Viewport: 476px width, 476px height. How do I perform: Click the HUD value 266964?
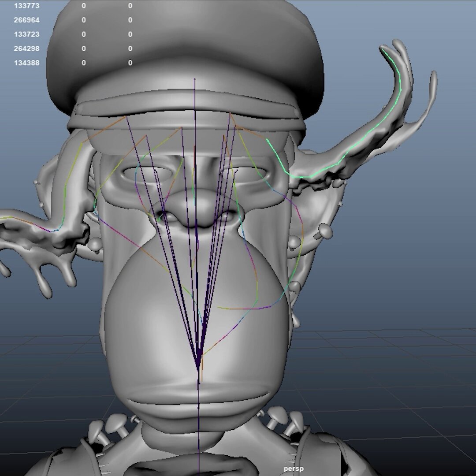[x=27, y=20]
